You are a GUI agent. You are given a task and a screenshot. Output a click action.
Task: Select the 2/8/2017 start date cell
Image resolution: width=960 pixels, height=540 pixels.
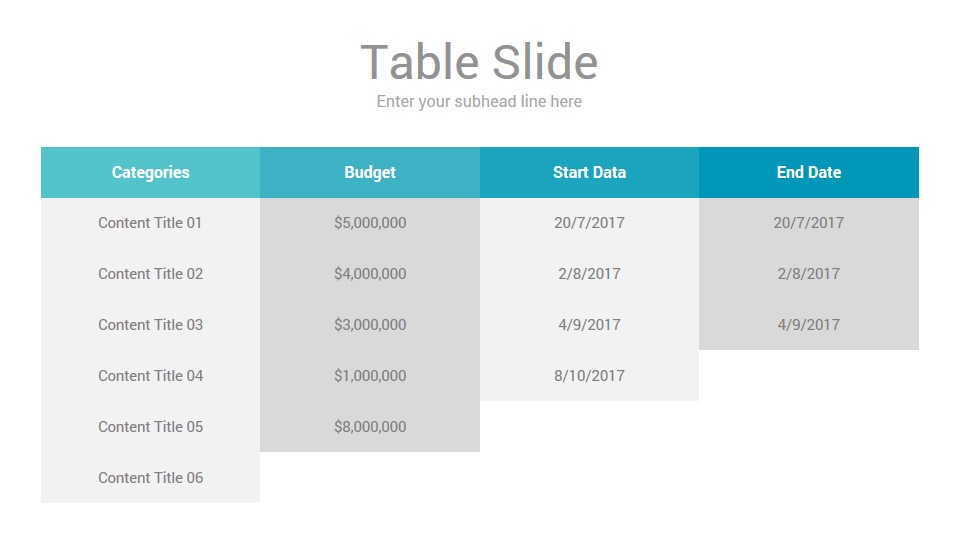(x=590, y=274)
